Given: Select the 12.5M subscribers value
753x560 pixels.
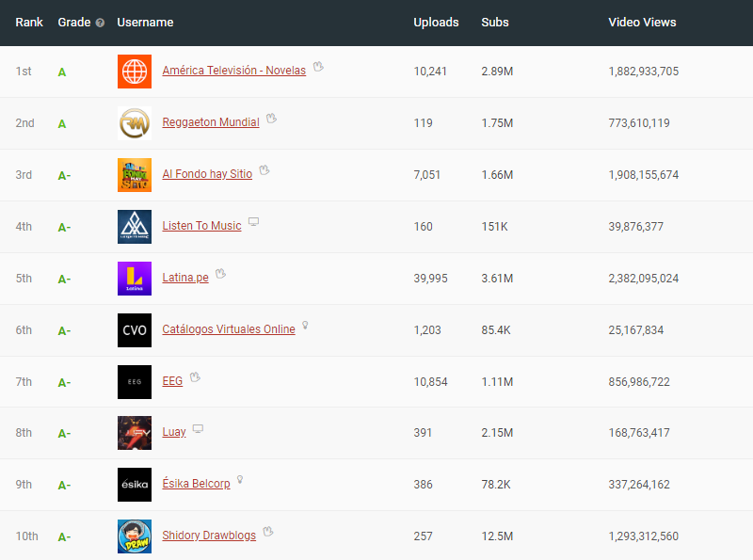Looking at the screenshot, I should (x=497, y=536).
